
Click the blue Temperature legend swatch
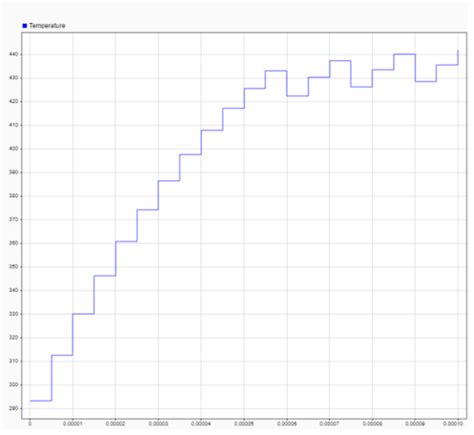tap(25, 26)
